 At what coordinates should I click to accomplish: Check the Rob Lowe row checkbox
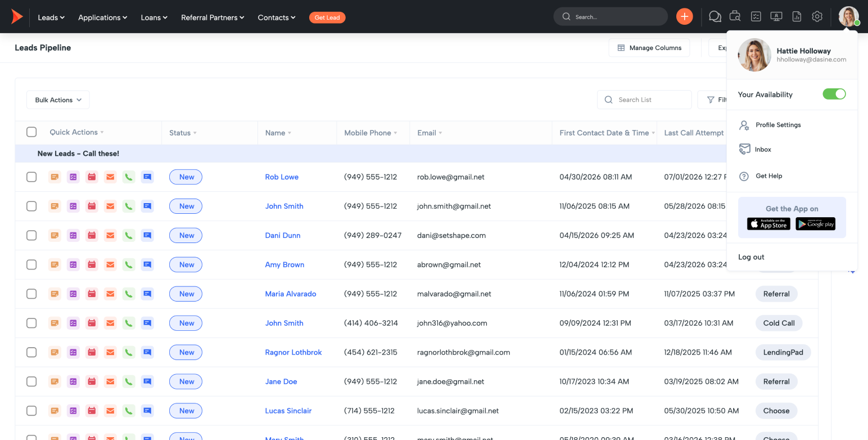coord(31,177)
